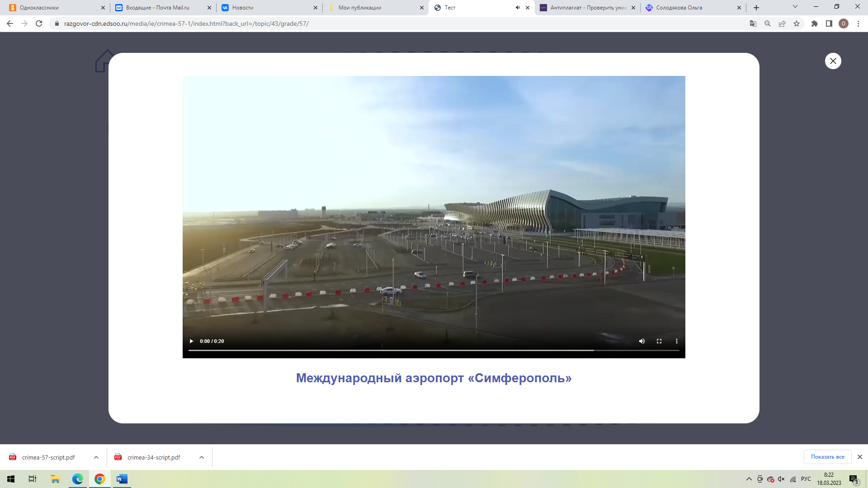The height and width of the screenshot is (488, 868).
Task: Click Показать все downloads button
Action: point(827,457)
